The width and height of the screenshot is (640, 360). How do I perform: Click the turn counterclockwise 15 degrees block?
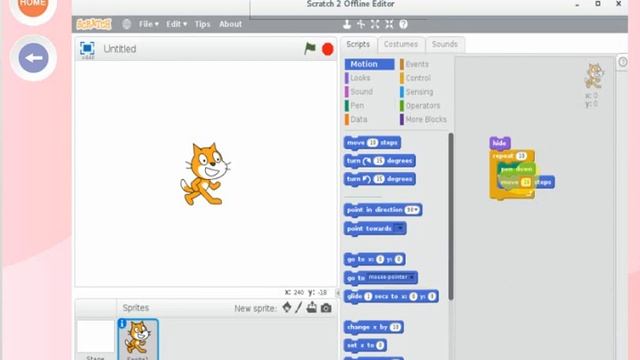(380, 179)
